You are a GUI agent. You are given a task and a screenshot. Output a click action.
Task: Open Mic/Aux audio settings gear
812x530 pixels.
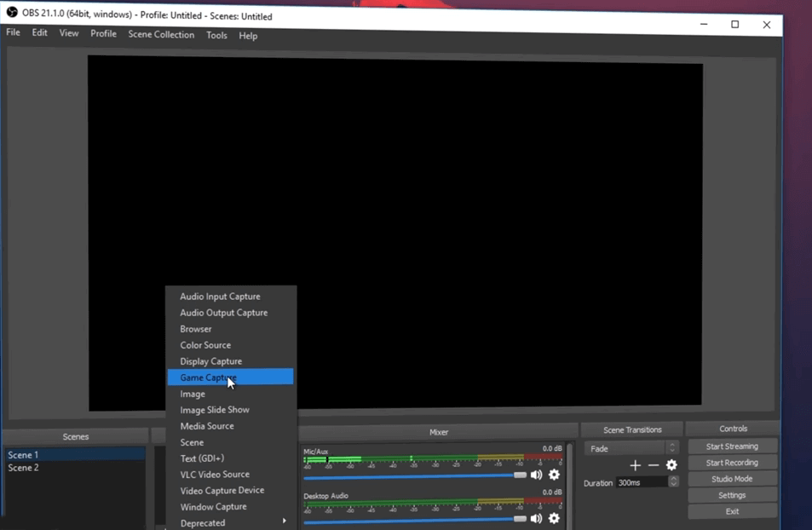554,475
